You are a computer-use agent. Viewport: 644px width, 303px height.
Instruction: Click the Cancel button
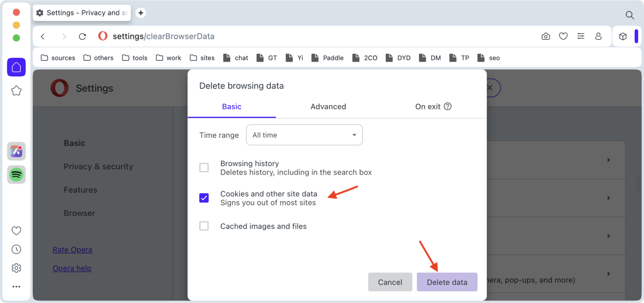tap(390, 282)
